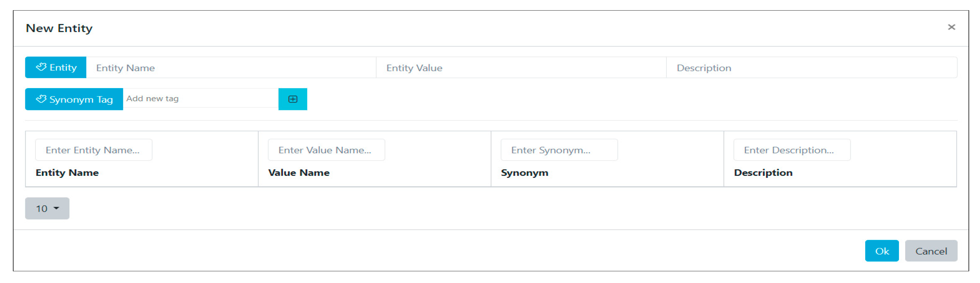Open the page size 10 dropdown

point(47,208)
